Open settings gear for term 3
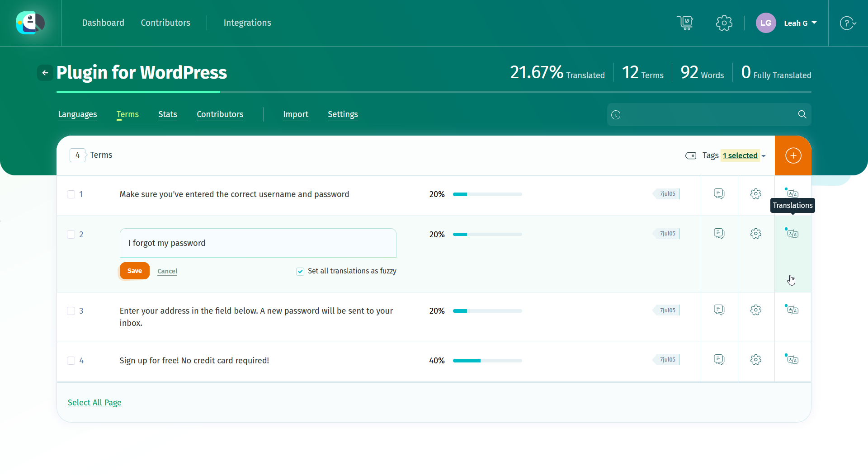868x475 pixels. pos(756,310)
